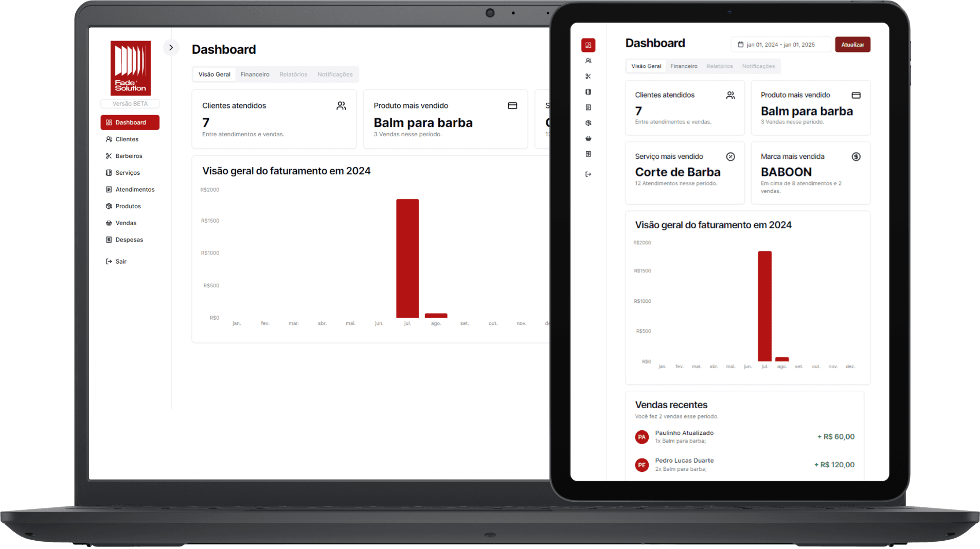This screenshot has width=980, height=549.
Task: Click the July revenue bar on tablet chart
Action: coord(764,306)
